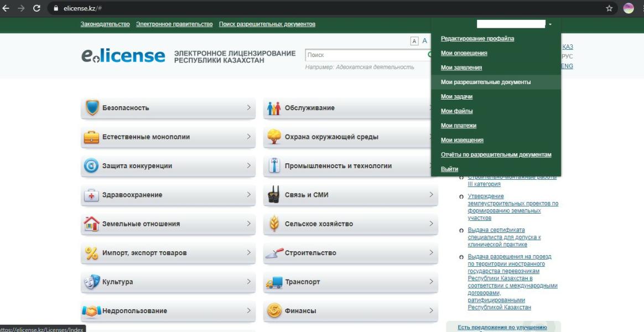Viewport: 644px width, 332px height.
Task: Open the Финансы category button
Action: 350,310
